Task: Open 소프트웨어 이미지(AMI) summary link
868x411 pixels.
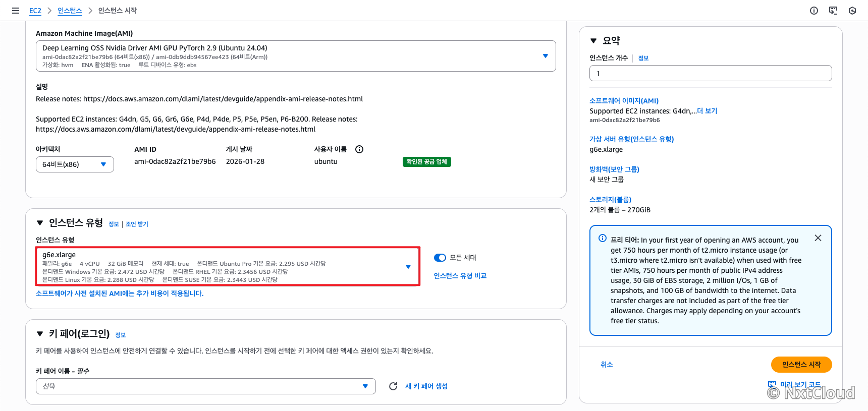Action: [x=624, y=101]
